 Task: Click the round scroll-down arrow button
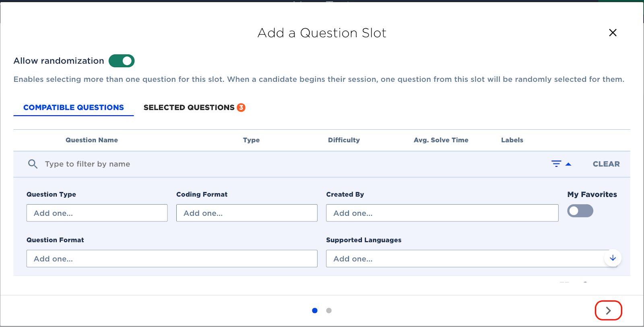pos(613,258)
